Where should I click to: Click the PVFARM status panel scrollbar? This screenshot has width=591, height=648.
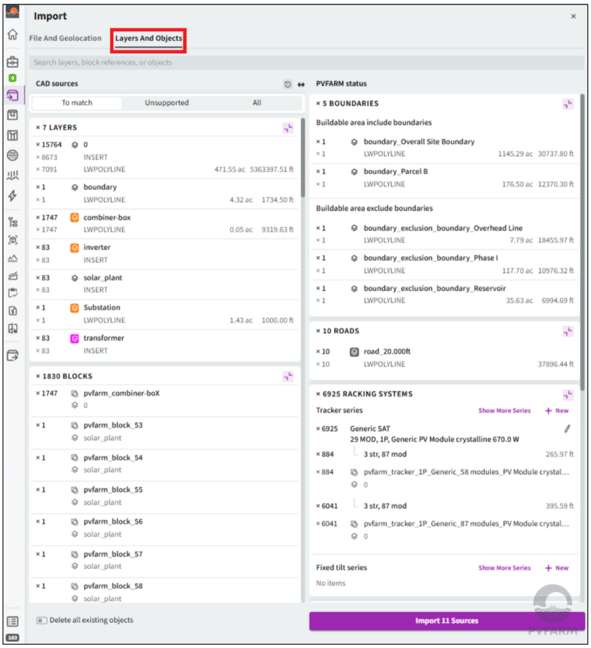tap(582, 242)
